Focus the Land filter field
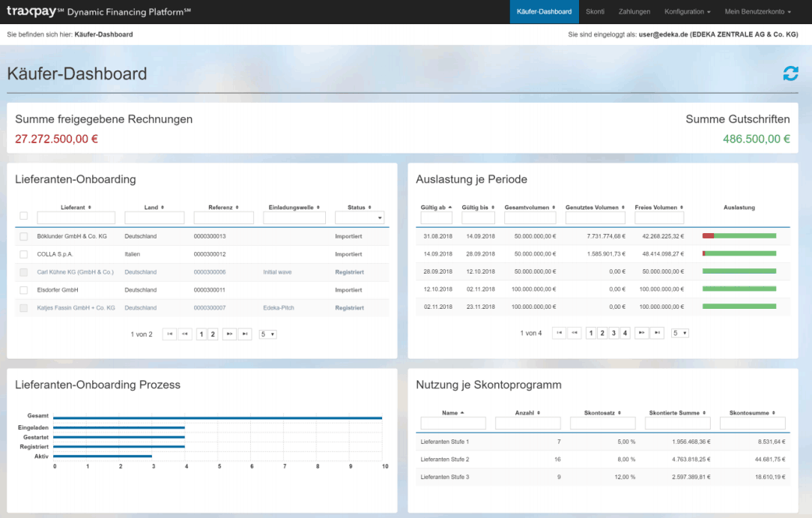The height and width of the screenshot is (518, 812). 154,217
